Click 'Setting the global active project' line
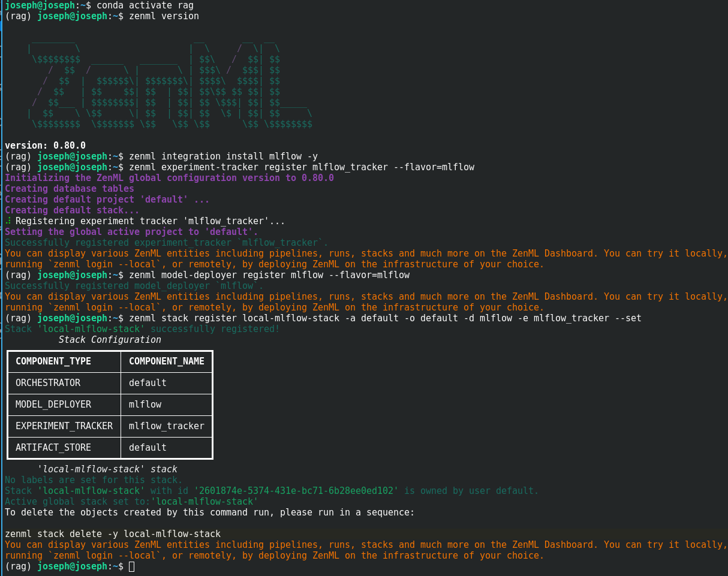 point(131,232)
